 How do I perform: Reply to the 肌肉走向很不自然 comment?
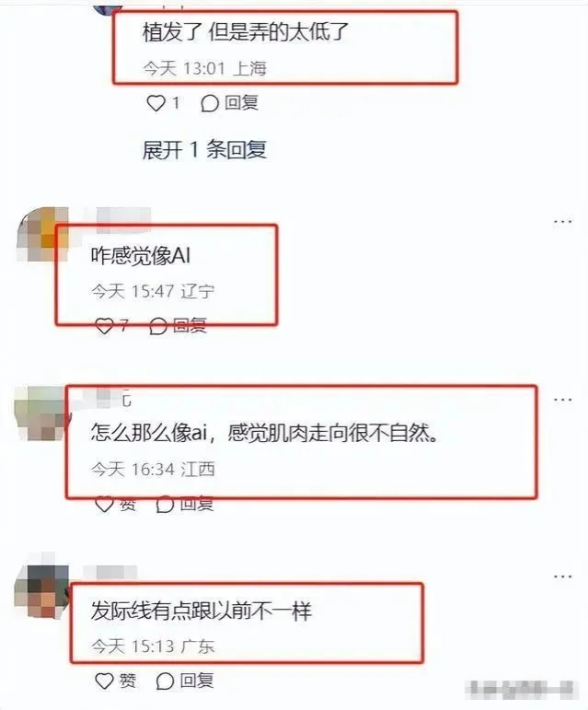point(185,504)
